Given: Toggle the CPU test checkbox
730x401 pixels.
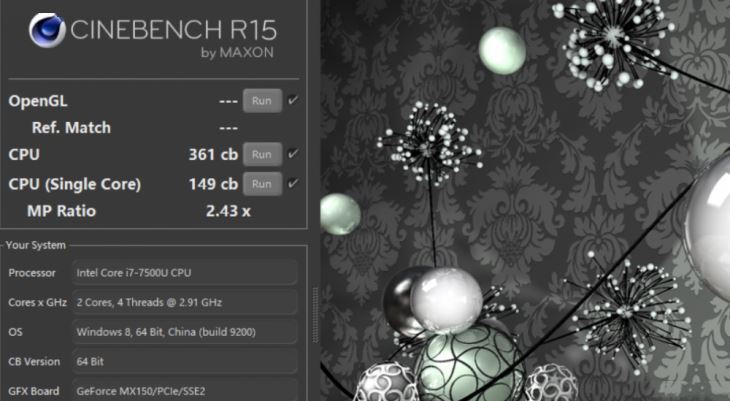Looking at the screenshot, I should [293, 154].
